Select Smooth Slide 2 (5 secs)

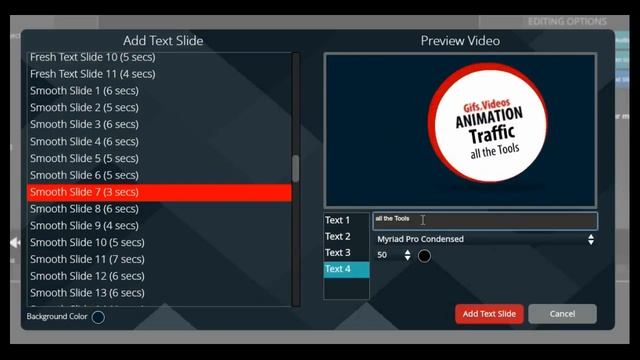pos(159,107)
